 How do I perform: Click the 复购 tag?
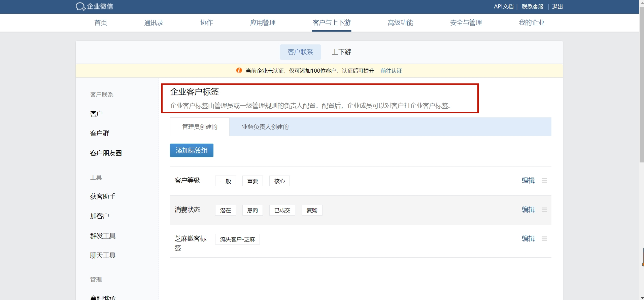click(x=312, y=210)
